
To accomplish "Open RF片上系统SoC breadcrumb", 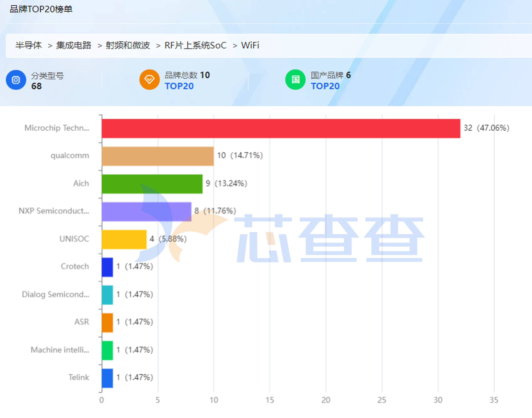I will (195, 45).
